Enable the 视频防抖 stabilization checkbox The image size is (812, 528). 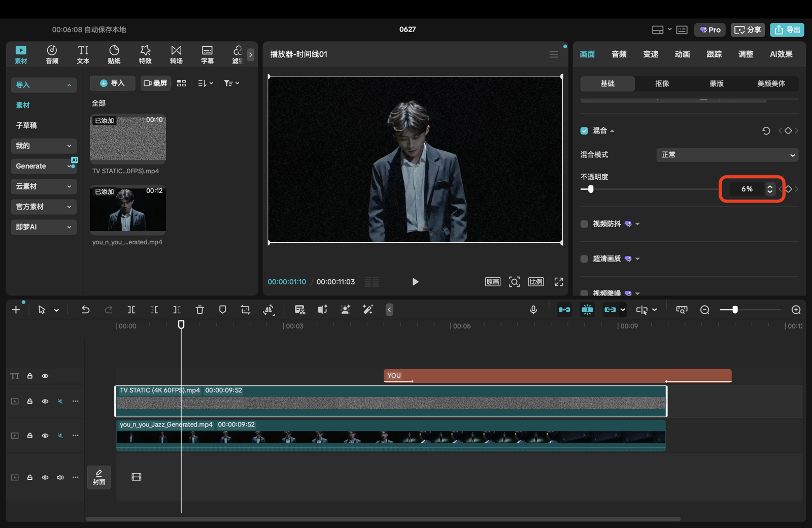[584, 224]
